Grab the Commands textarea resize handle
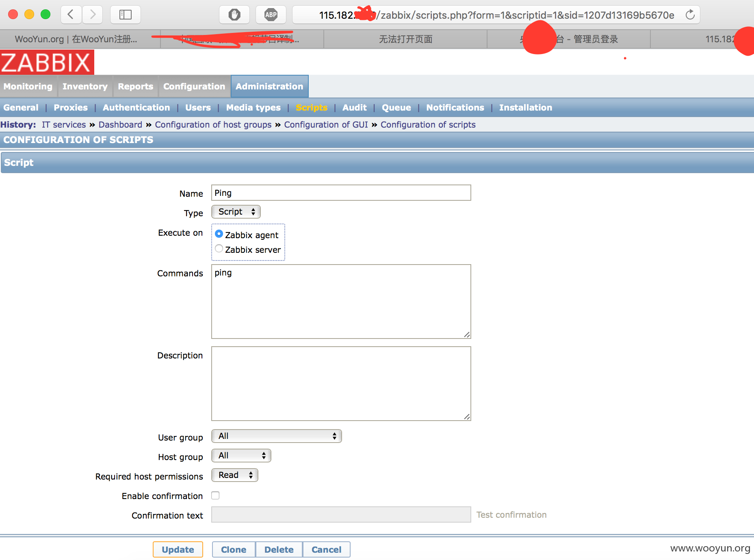Image resolution: width=754 pixels, height=560 pixels. click(x=467, y=334)
